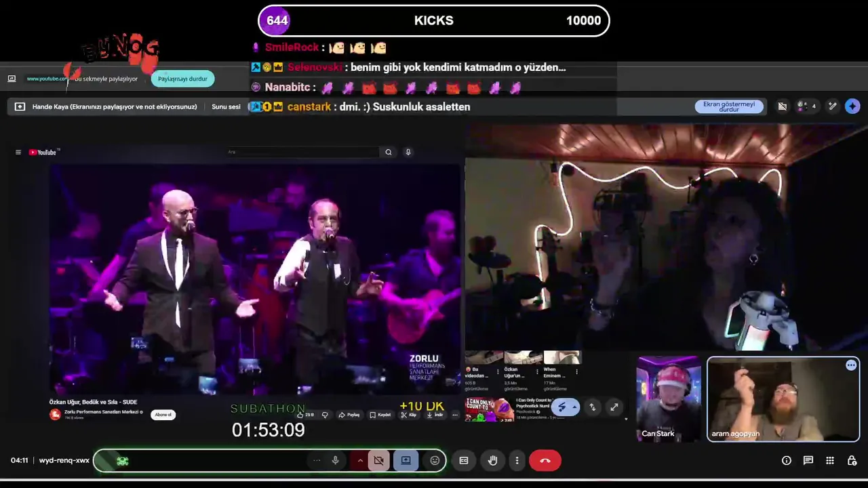This screenshot has width=868, height=488.
Task: Click the presentation screen icon beside Hande Kaya
Action: [20, 106]
